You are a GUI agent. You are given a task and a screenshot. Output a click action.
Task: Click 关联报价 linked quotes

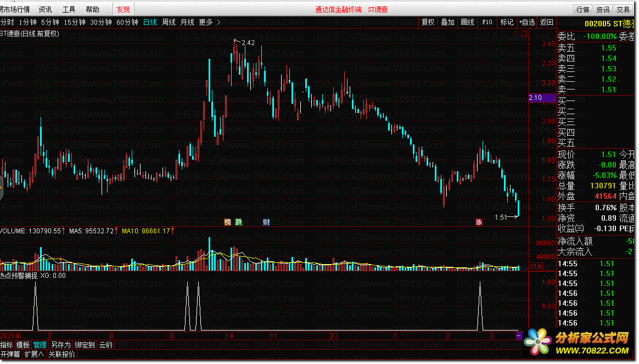(x=62, y=354)
